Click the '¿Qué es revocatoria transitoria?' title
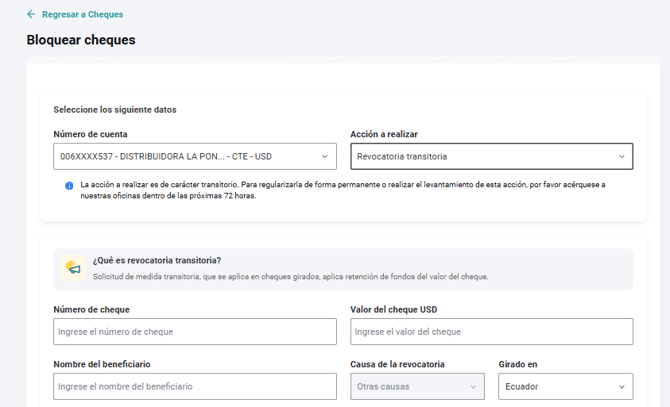670x407 pixels. click(x=157, y=260)
